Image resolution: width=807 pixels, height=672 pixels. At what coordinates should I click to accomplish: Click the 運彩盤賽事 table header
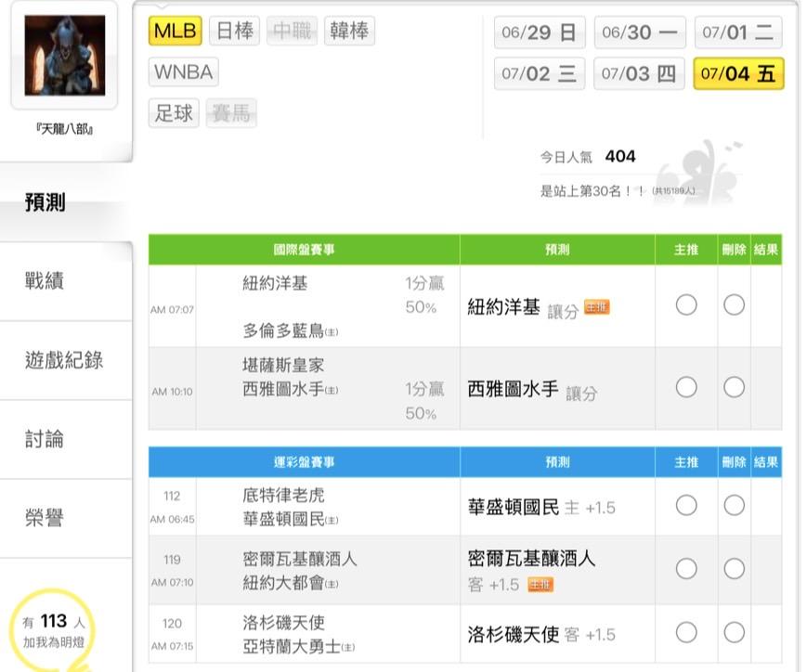(304, 462)
